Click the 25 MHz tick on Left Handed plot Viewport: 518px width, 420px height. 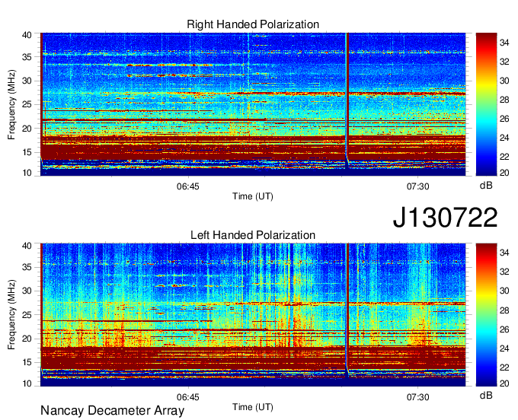[x=27, y=315]
